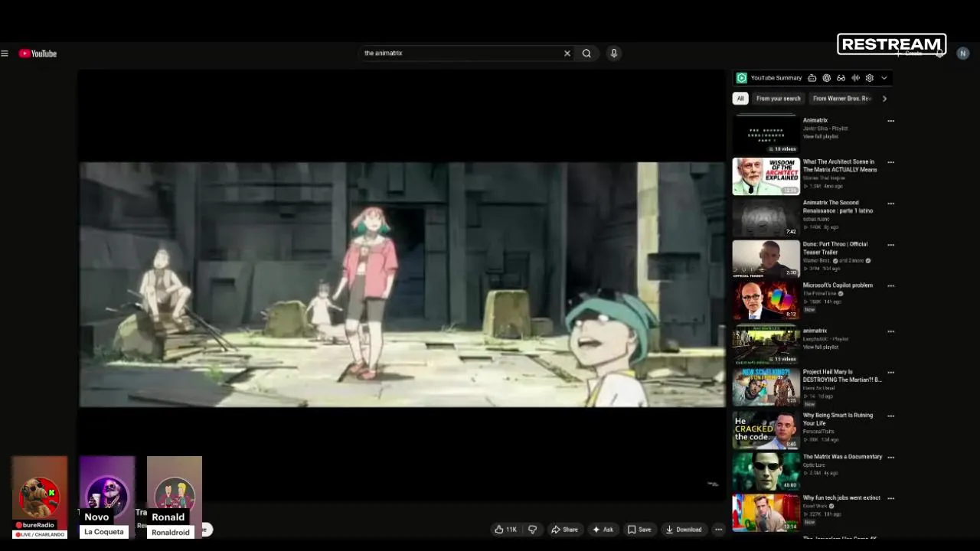The height and width of the screenshot is (551, 980).
Task: Click the audio waveform icon in Summary bar
Action: click(855, 78)
